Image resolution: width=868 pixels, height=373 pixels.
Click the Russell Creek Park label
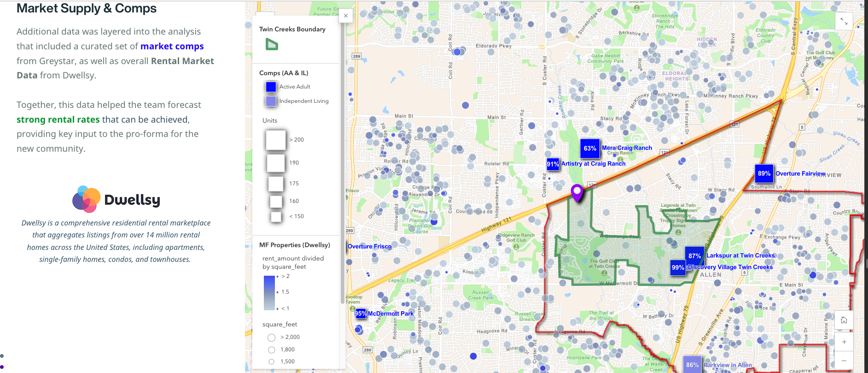point(480,295)
